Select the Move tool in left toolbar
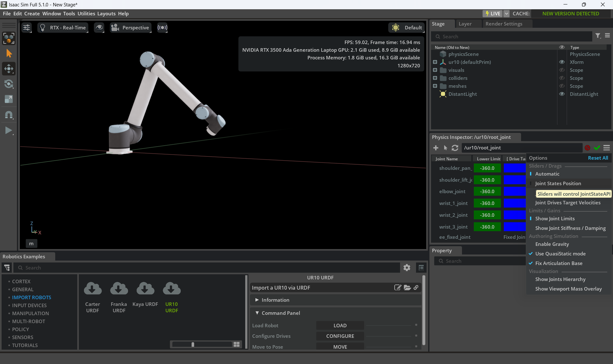 (x=9, y=69)
